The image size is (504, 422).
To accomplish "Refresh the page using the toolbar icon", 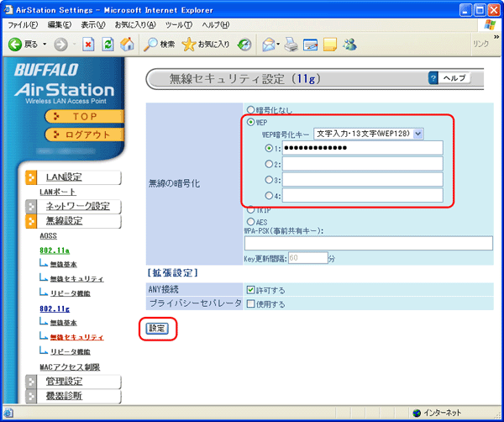I will tap(107, 43).
